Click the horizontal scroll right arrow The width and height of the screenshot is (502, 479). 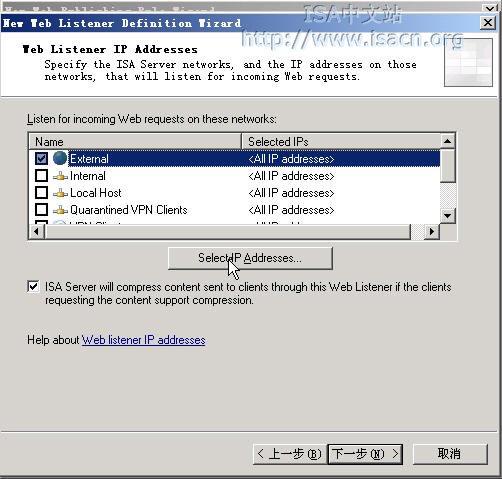tap(432, 231)
